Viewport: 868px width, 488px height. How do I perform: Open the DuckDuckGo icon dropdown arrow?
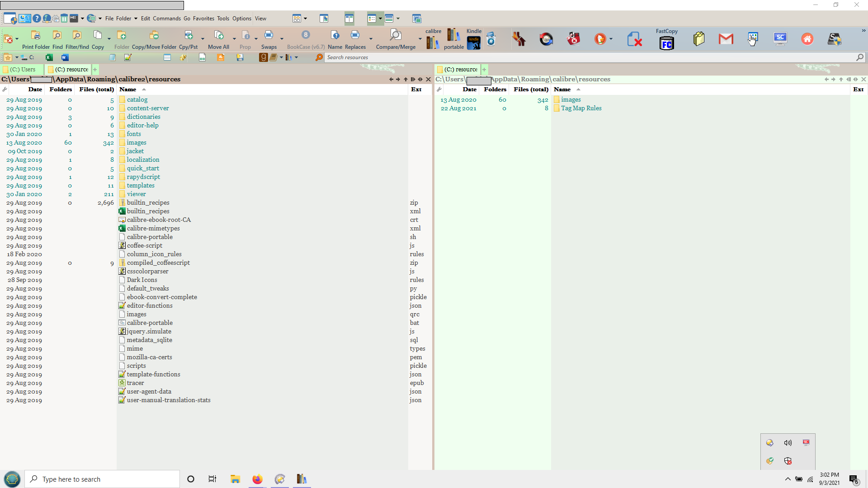[x=611, y=39]
